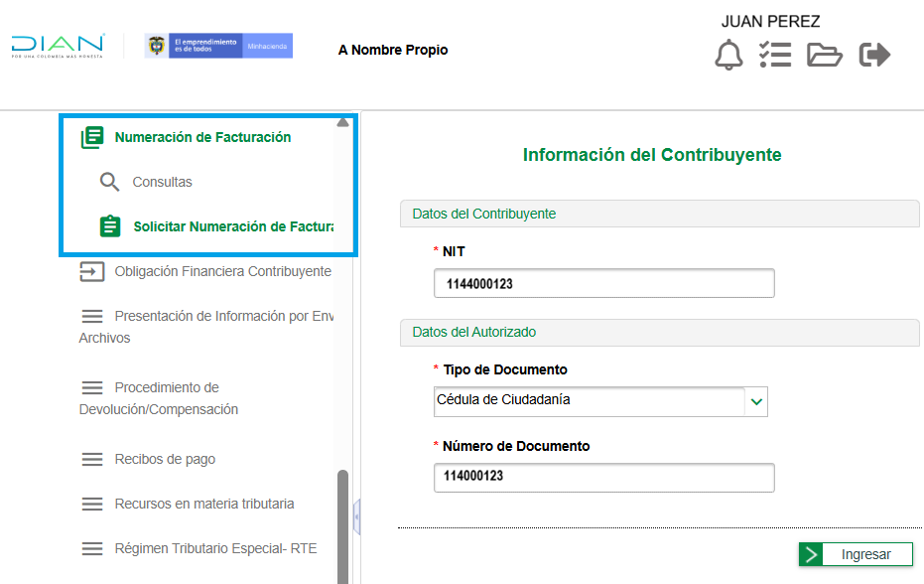The width and height of the screenshot is (924, 584).
Task: Open Recibos de pago menu item
Action: (x=165, y=459)
